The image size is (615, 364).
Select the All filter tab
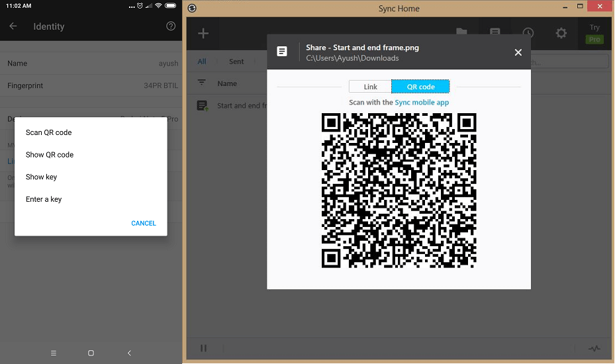click(202, 62)
